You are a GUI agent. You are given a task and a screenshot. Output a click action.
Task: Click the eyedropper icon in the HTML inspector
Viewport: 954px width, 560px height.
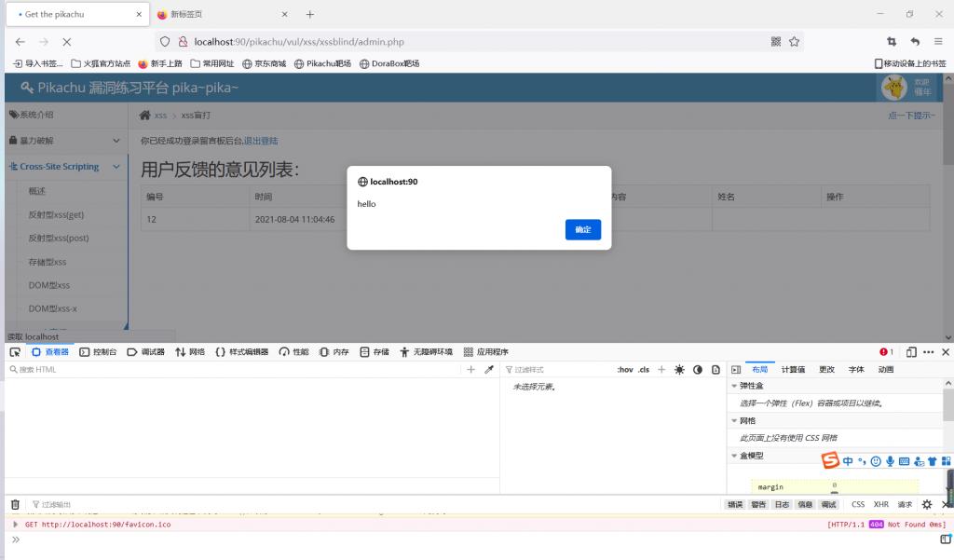pyautogui.click(x=489, y=370)
